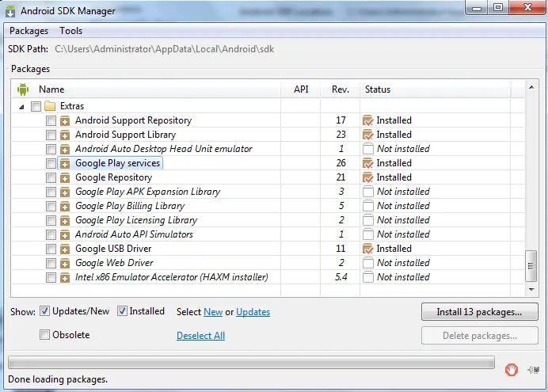Click the Updates selection link
The image size is (548, 392).
(x=253, y=312)
